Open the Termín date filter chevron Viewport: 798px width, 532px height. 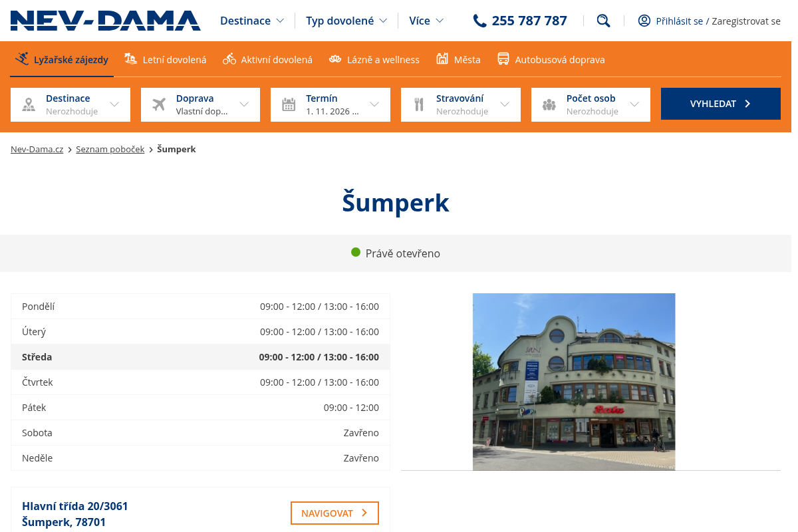click(374, 104)
